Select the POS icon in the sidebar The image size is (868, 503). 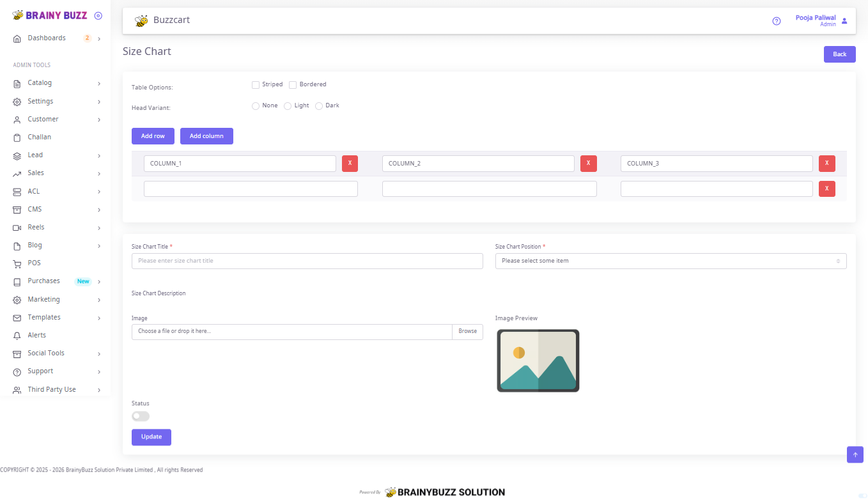click(16, 263)
